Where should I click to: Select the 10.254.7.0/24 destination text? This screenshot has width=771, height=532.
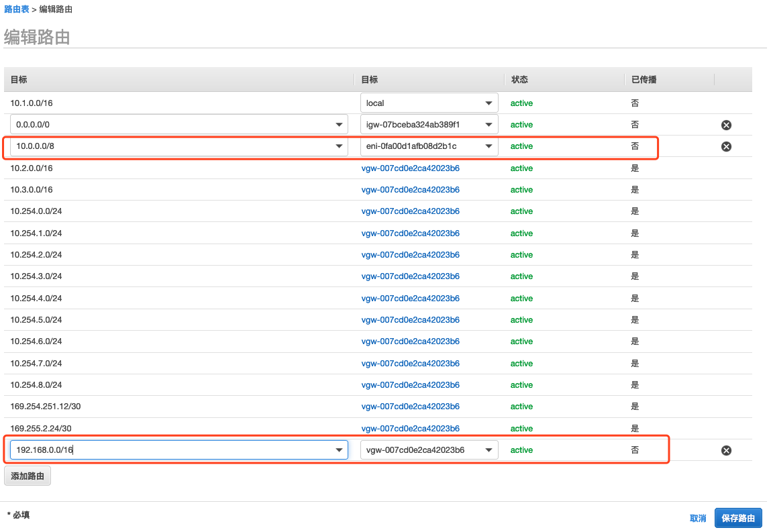36,364
